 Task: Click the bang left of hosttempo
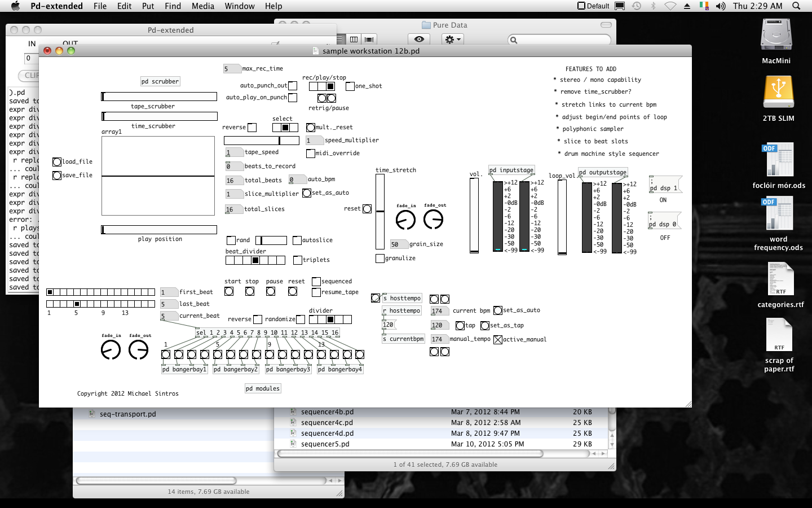pyautogui.click(x=376, y=298)
